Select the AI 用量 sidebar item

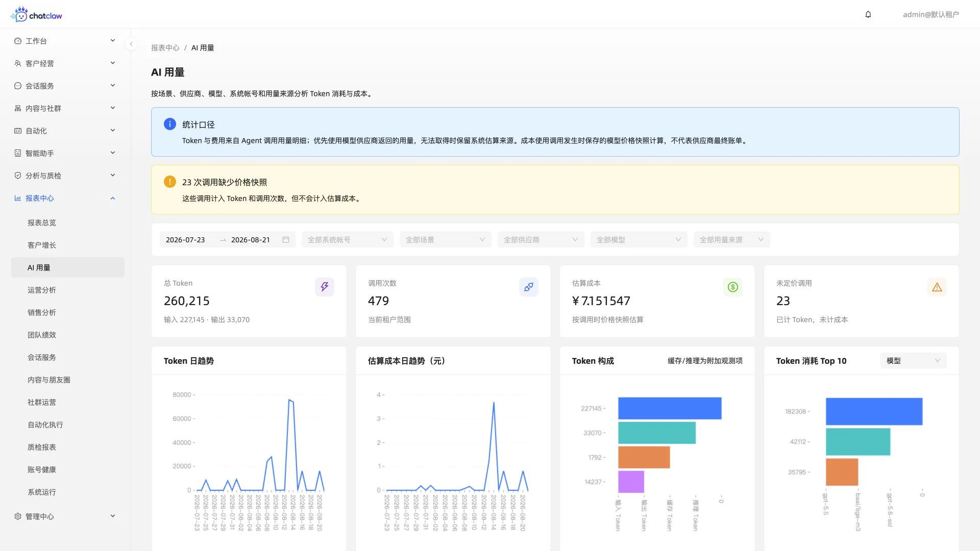tap(68, 267)
